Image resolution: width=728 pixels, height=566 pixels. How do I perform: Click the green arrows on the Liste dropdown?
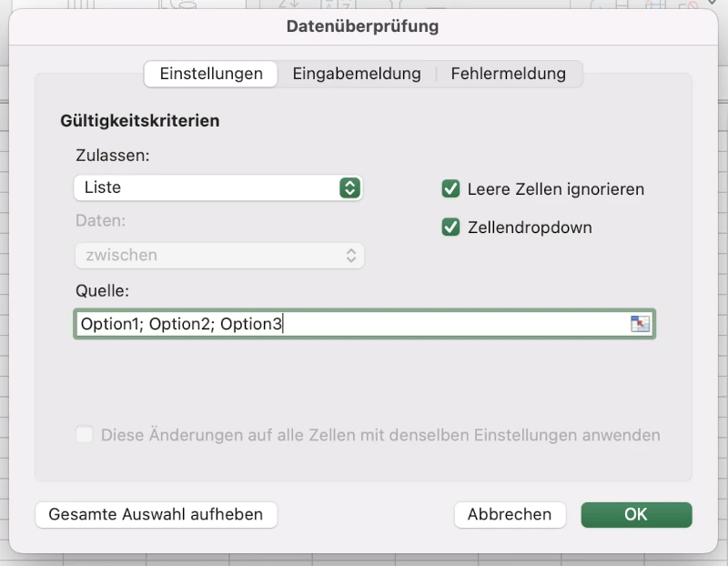pyautogui.click(x=349, y=188)
